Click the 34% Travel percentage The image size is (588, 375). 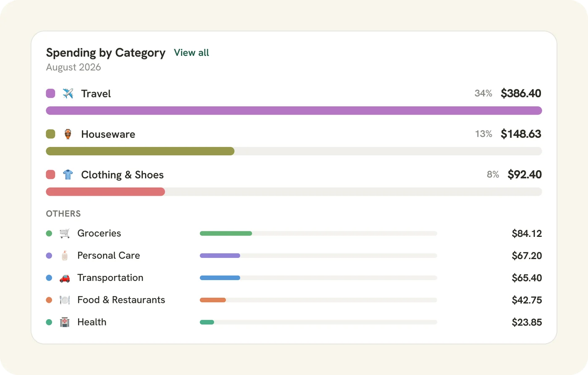tap(483, 93)
